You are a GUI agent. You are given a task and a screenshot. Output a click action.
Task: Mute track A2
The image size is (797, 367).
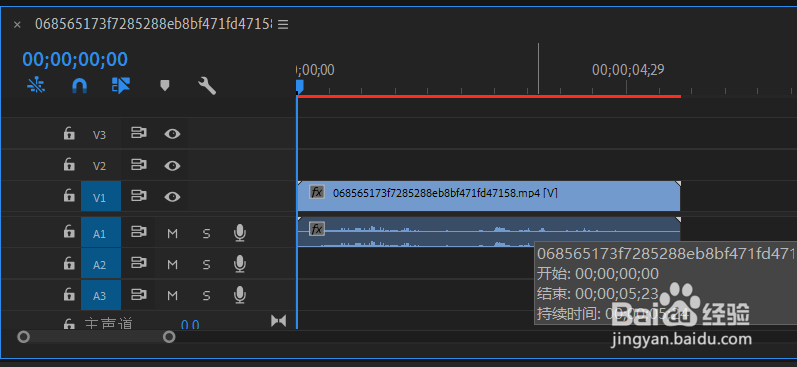(x=173, y=264)
